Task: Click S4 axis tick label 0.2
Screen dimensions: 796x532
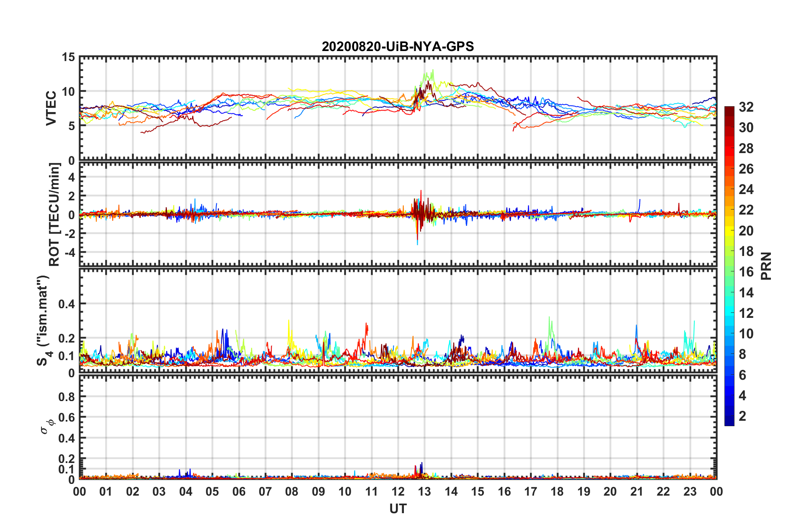Action: click(67, 339)
